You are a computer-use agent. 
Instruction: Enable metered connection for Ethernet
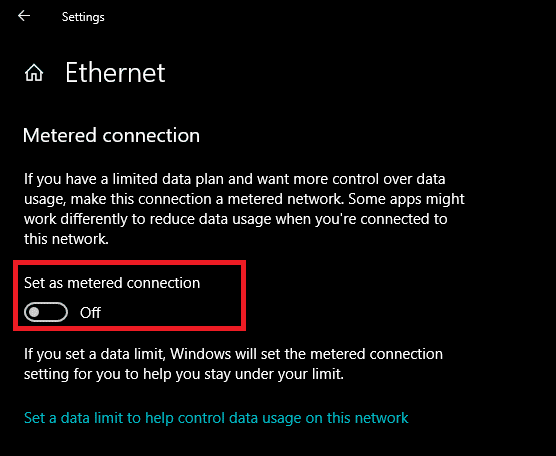click(46, 312)
